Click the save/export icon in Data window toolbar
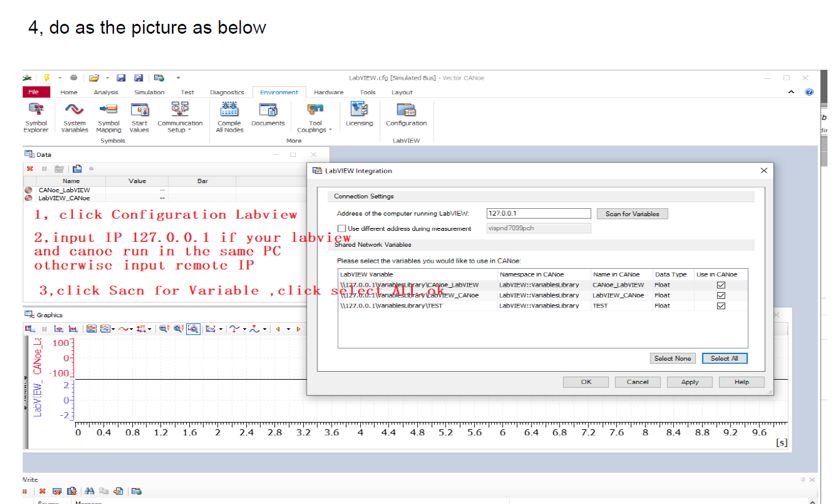The height and width of the screenshot is (504, 836). tap(77, 168)
